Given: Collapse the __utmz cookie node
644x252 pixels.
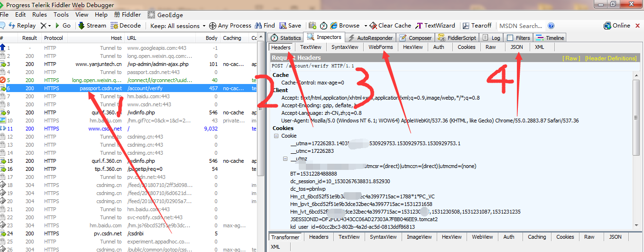Looking at the screenshot, I should 285,159.
